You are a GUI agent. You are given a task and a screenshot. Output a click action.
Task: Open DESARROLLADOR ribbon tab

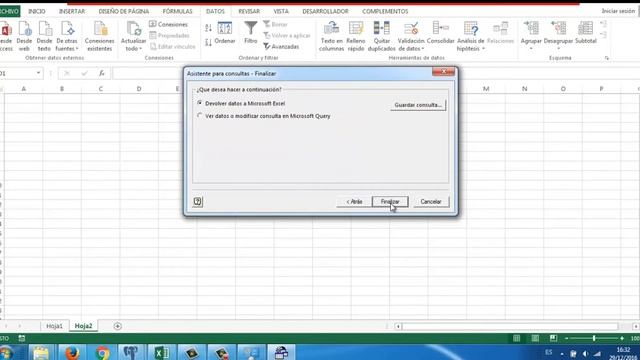point(325,11)
